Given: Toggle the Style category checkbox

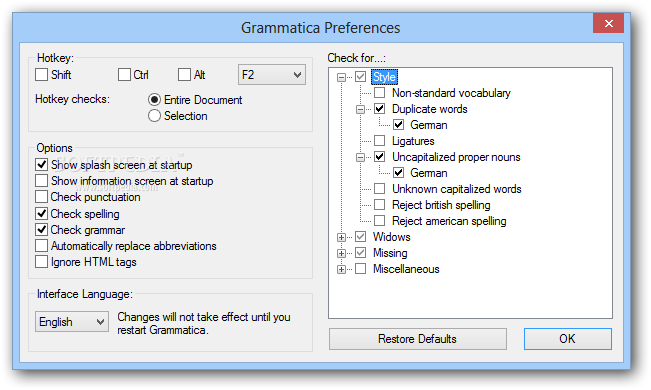Looking at the screenshot, I should pyautogui.click(x=360, y=77).
